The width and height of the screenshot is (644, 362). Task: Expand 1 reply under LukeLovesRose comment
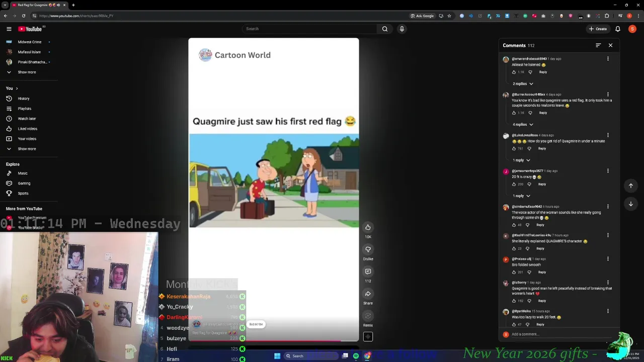521,160
